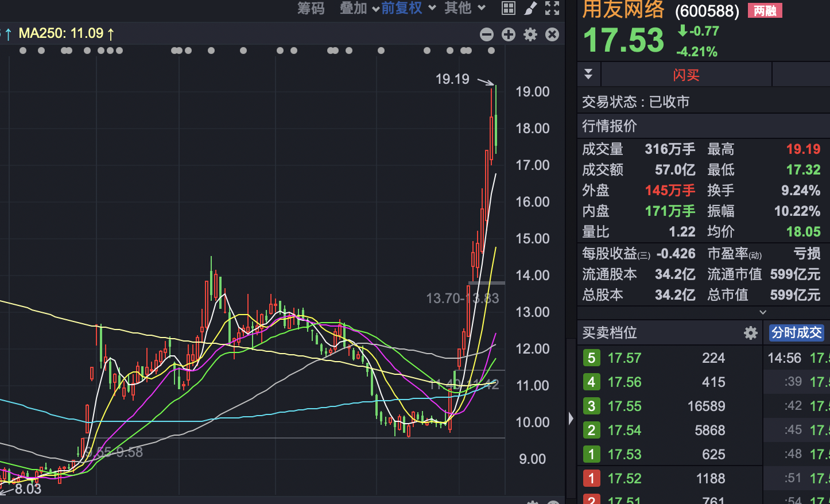This screenshot has width=830, height=504.
Task: Open the grid layout chooser icon
Action: tap(508, 9)
